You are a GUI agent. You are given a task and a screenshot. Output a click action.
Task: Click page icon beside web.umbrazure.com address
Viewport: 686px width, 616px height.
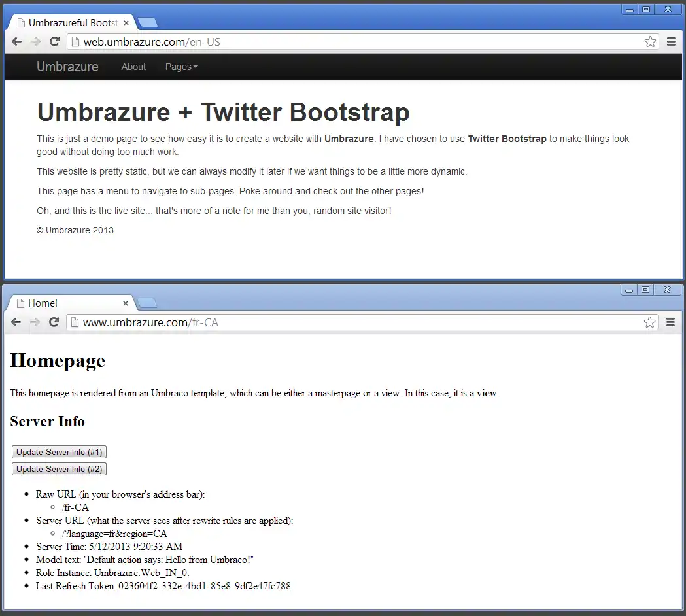tap(75, 42)
